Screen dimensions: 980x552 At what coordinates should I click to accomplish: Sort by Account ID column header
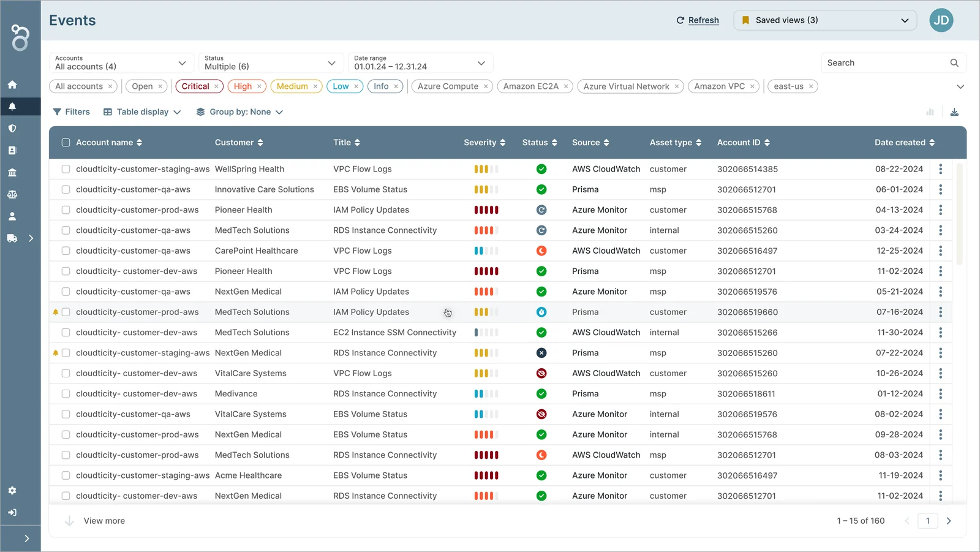(x=744, y=143)
